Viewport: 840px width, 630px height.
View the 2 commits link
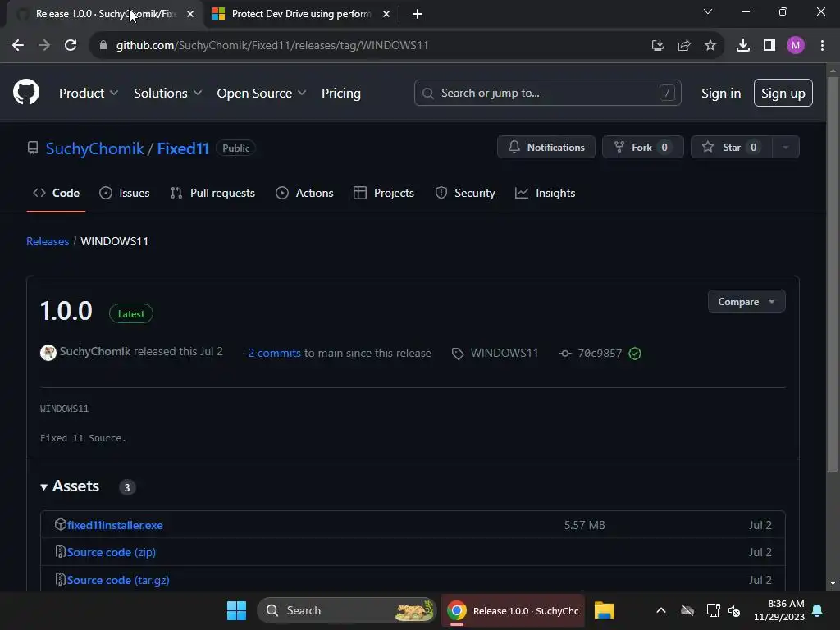click(274, 353)
